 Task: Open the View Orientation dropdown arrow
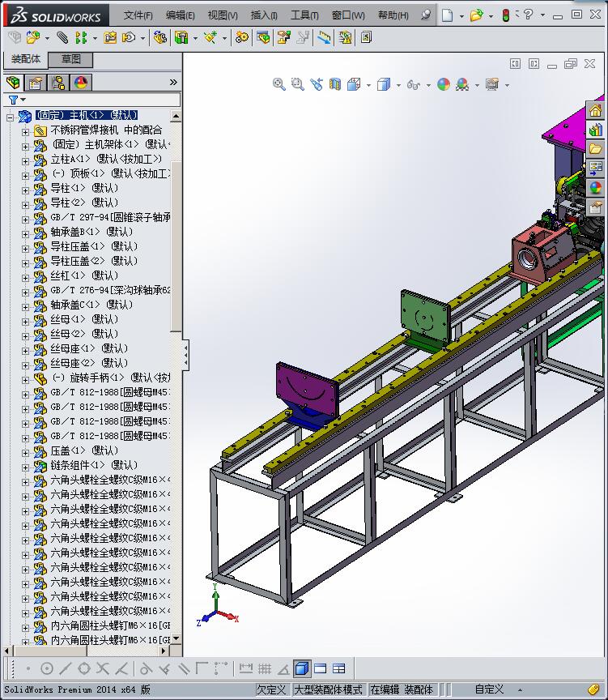coord(368,85)
